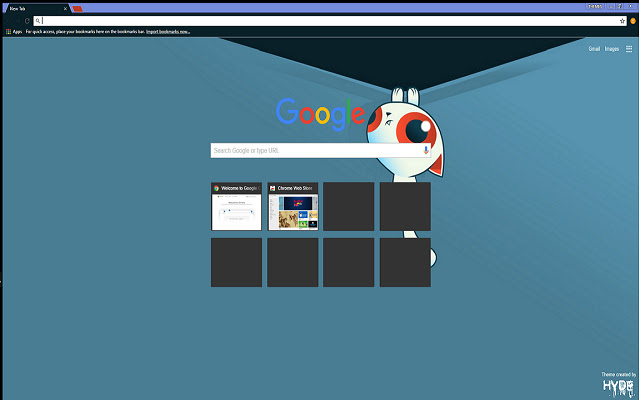Click the search magnifier icon in address bar
This screenshot has height=400, width=640.
click(x=38, y=21)
